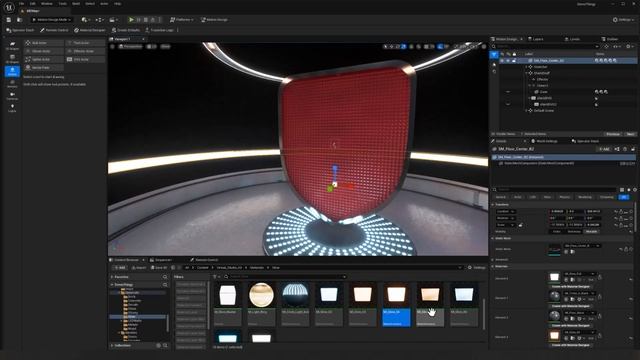This screenshot has width=640, height=360.
Task: Open the Platforms dropdown
Action: pyautogui.click(x=182, y=20)
